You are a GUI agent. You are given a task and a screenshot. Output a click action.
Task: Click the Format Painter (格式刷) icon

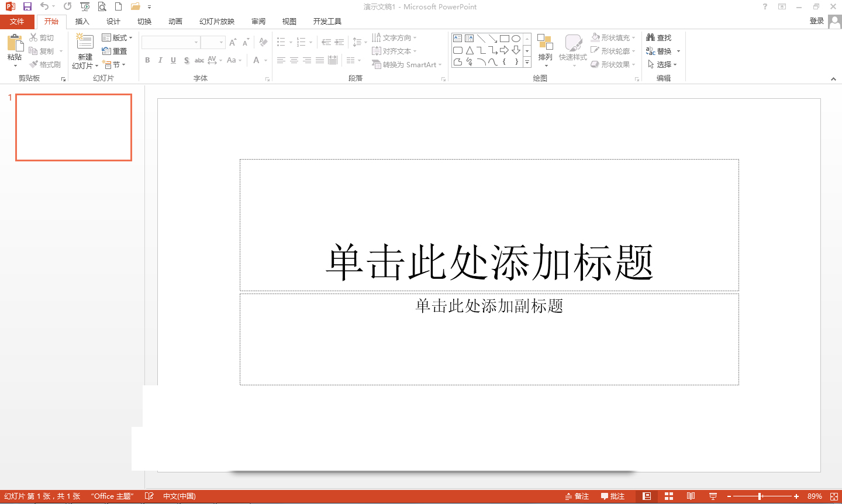[x=33, y=64]
